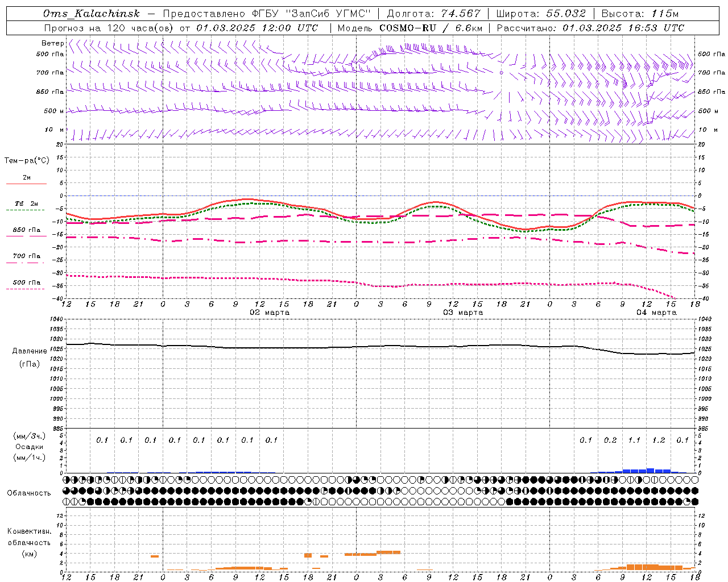This screenshot has height=582, width=728.
Task: Click the Осадки precipitation label
Action: (x=30, y=447)
